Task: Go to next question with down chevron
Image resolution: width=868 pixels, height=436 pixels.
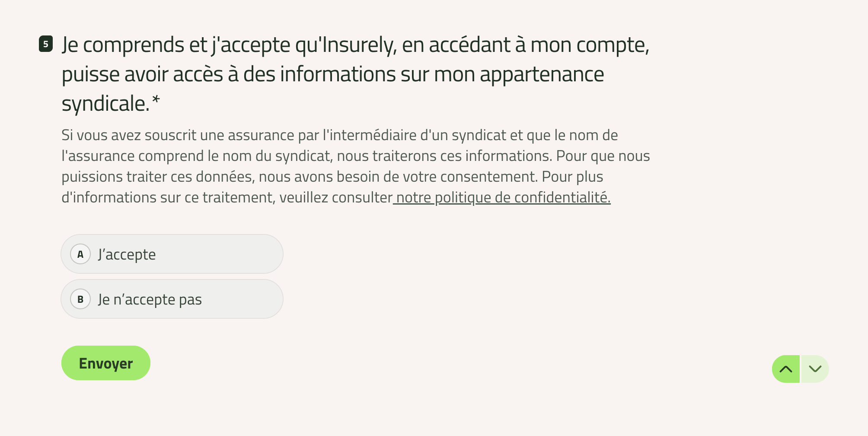Action: coord(815,369)
